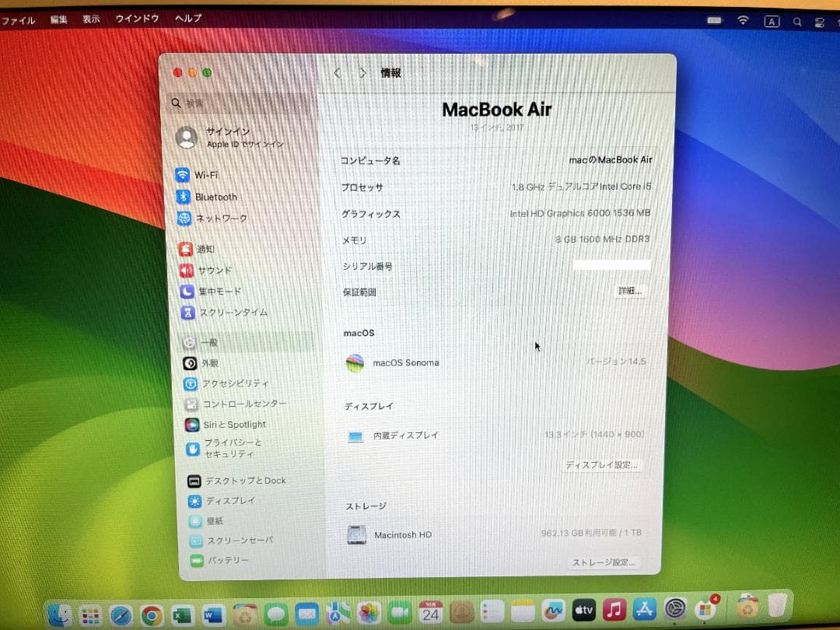This screenshot has width=840, height=630.
Task: Open 編集 menu in menu bar
Action: click(x=59, y=19)
